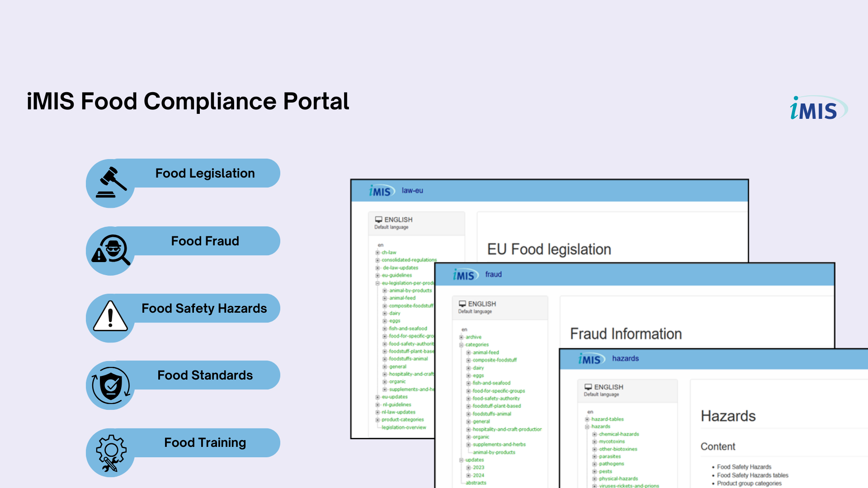Click the Fraud Information page heading
The width and height of the screenshot is (868, 488).
click(x=626, y=334)
